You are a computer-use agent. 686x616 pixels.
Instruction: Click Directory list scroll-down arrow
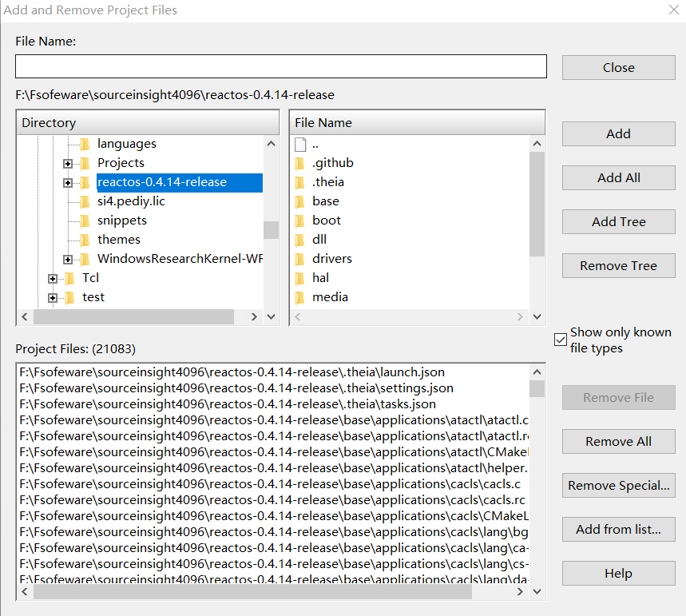click(x=271, y=316)
